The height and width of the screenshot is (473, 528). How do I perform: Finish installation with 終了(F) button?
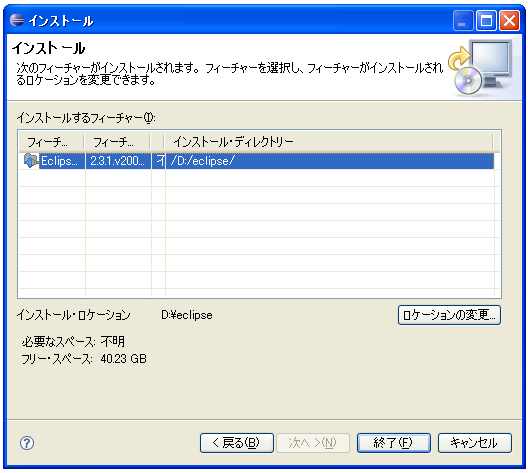click(x=393, y=443)
